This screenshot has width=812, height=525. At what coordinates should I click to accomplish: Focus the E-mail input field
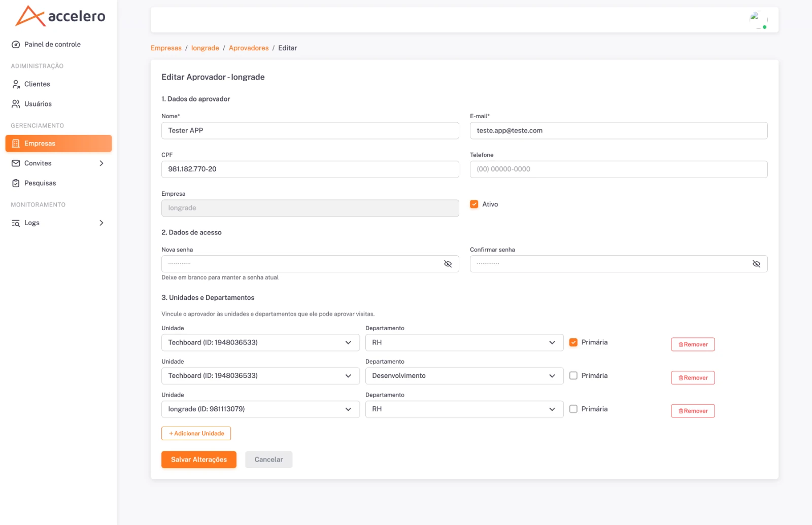[619, 131]
